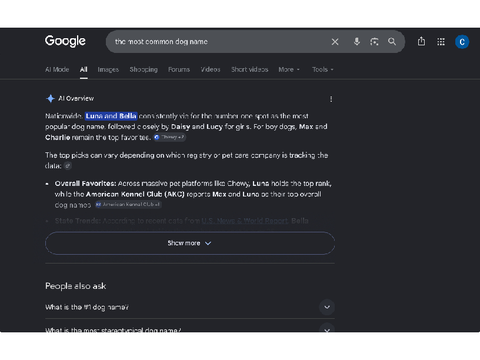Open AI Overview three-dot options menu
The image size is (480, 360).
point(331,99)
